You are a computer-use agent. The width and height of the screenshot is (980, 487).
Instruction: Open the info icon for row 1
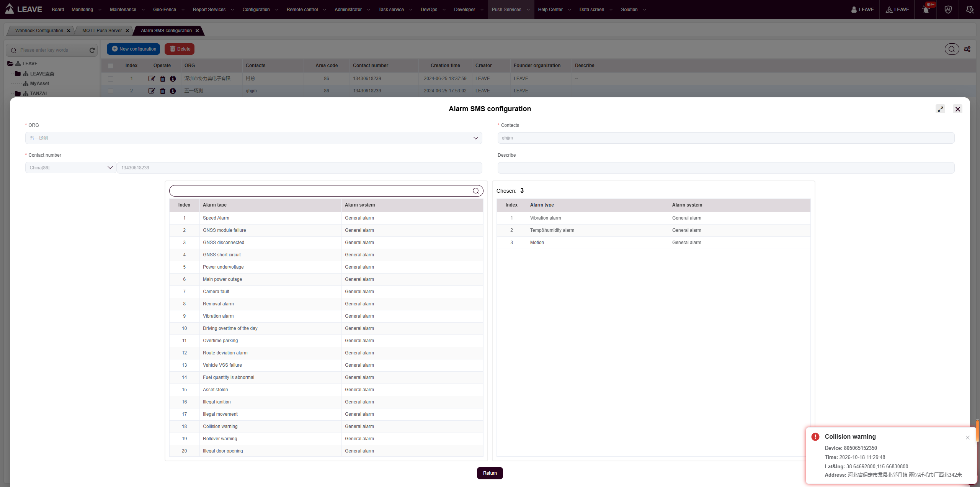click(173, 79)
